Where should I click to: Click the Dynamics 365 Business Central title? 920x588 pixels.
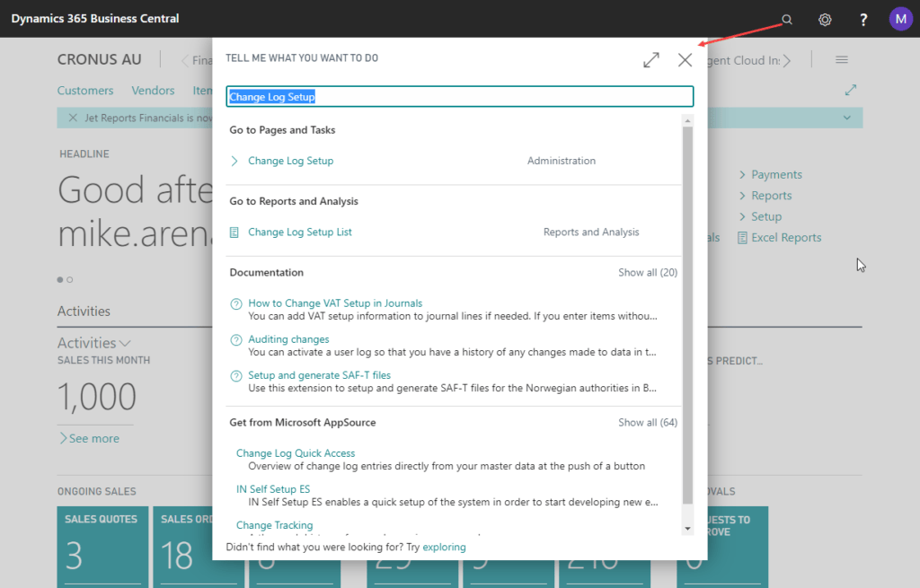click(95, 18)
